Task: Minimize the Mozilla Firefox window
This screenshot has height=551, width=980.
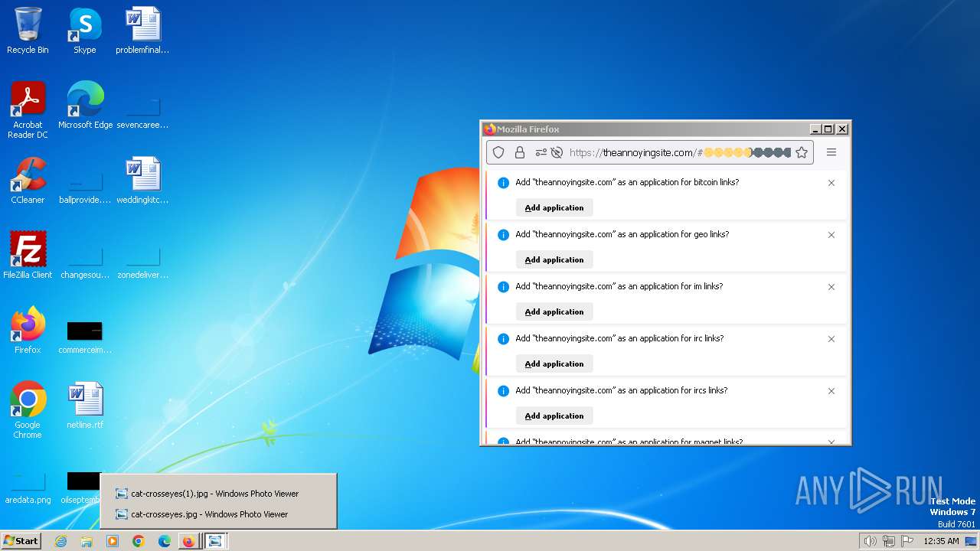Action: [x=815, y=129]
